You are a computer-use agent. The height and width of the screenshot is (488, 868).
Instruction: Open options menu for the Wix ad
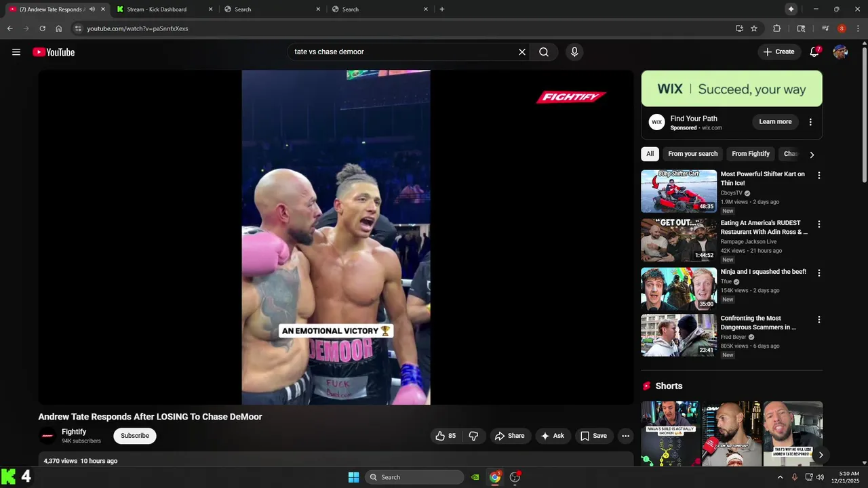pyautogui.click(x=810, y=122)
